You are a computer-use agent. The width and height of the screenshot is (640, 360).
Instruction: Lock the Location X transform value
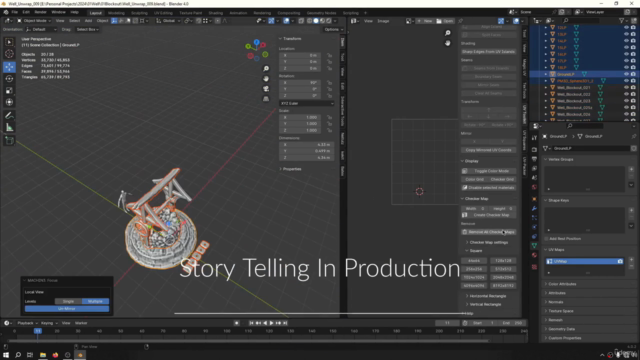[329, 55]
